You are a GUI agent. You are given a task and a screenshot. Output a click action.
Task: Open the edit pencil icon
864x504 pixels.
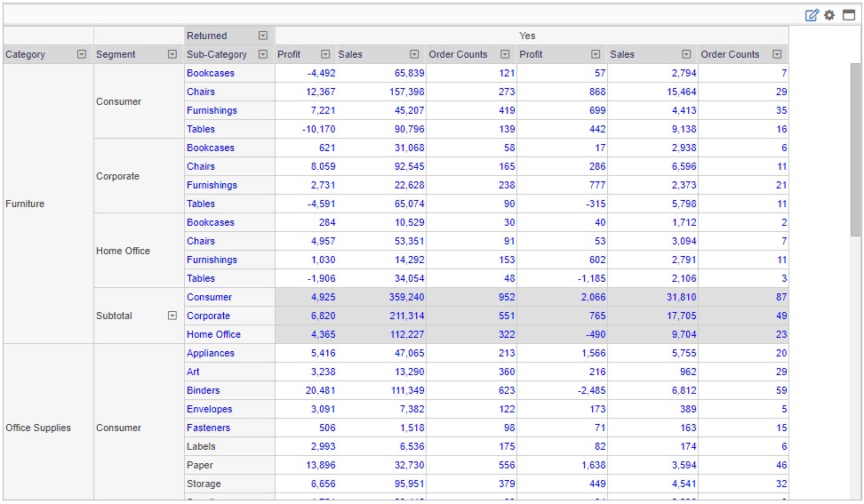pyautogui.click(x=812, y=15)
